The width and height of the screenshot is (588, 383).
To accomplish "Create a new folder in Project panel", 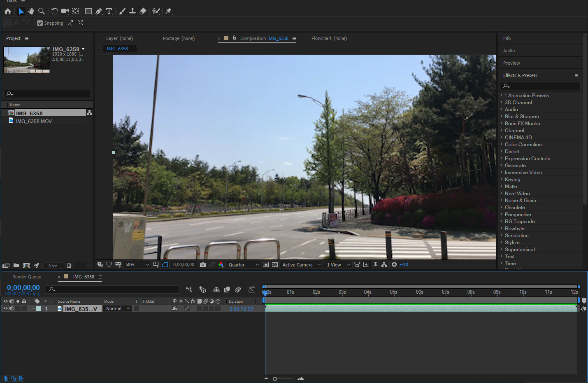I will [x=16, y=266].
